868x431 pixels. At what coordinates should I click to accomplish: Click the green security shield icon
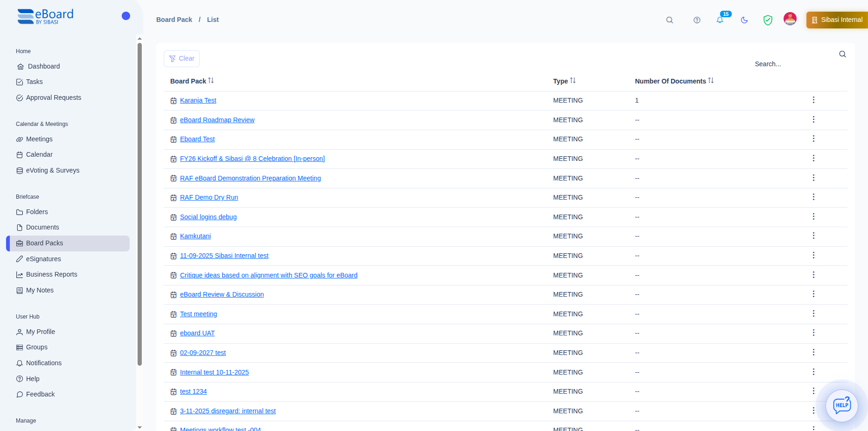768,20
